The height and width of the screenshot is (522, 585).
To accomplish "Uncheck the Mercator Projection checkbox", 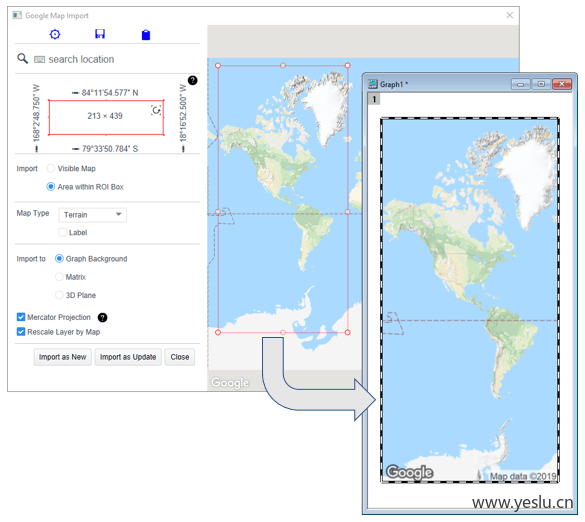I will 21,317.
